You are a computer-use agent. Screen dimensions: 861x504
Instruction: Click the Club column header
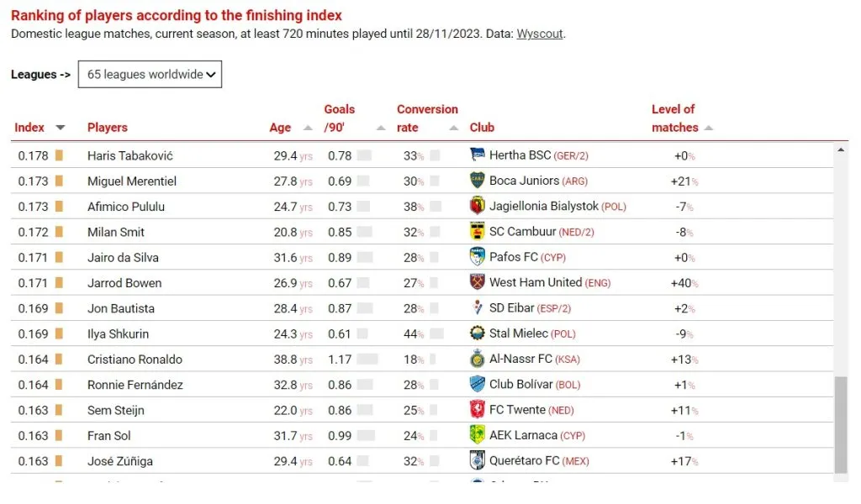pyautogui.click(x=482, y=128)
